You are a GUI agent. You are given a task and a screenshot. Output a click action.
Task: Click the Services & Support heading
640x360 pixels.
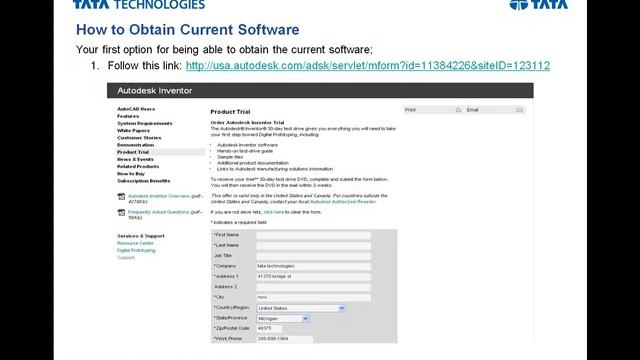pos(141,236)
